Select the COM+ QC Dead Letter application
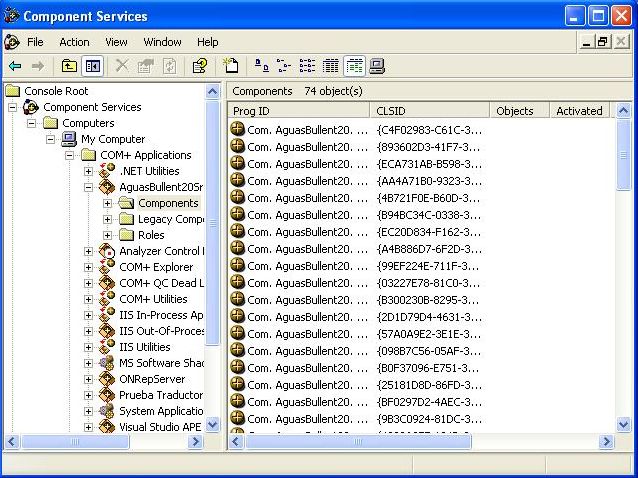The height and width of the screenshot is (478, 638). (x=161, y=283)
